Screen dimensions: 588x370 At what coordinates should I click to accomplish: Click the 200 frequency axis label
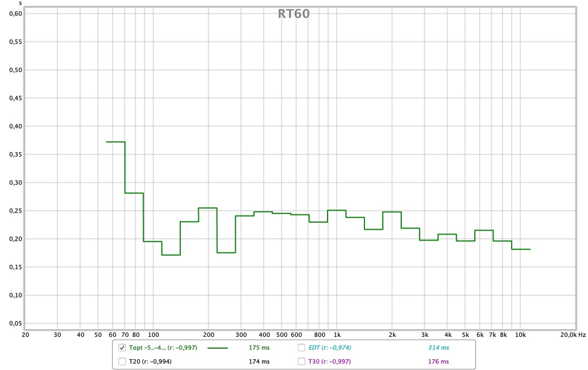coord(209,335)
